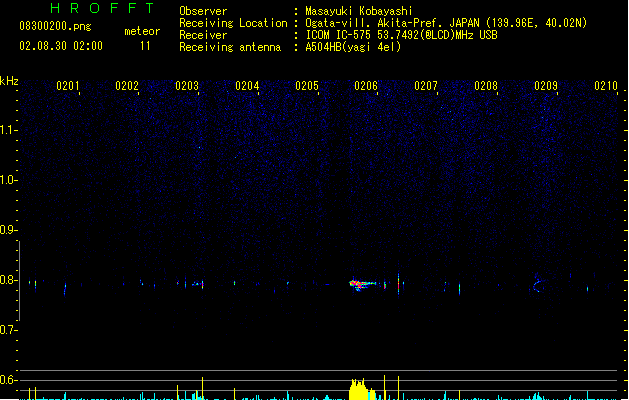Click the 1.1 kHz axis label
629x400 pixels.
point(8,130)
